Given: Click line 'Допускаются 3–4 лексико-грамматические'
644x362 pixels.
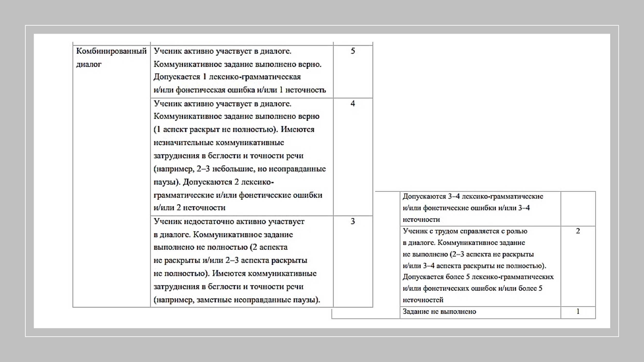Looking at the screenshot, I should pyautogui.click(x=473, y=196).
